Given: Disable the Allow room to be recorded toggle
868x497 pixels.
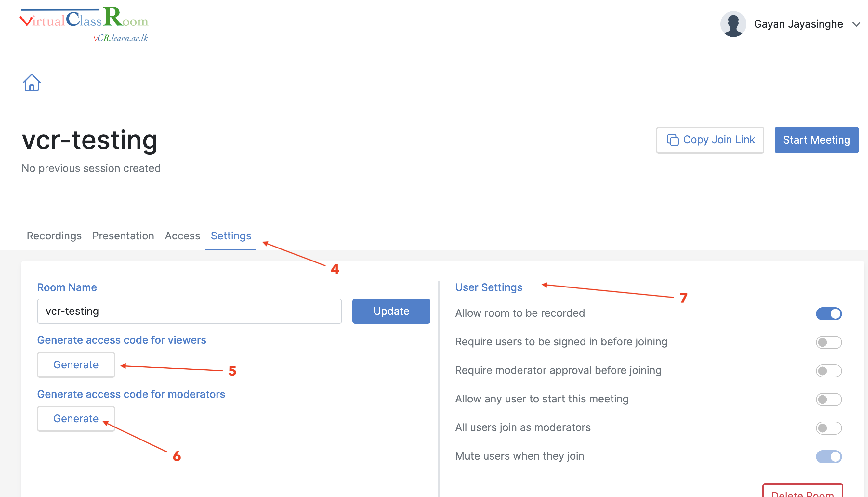Looking at the screenshot, I should pyautogui.click(x=828, y=314).
